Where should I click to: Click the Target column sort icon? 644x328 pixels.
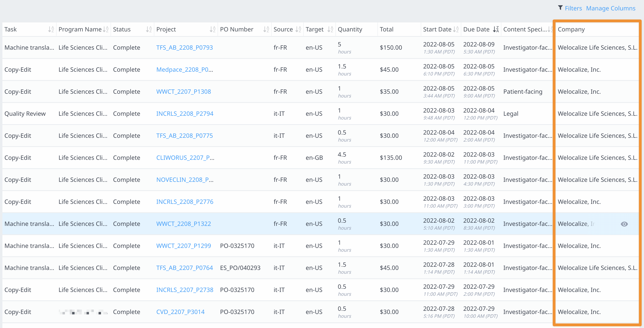point(330,29)
